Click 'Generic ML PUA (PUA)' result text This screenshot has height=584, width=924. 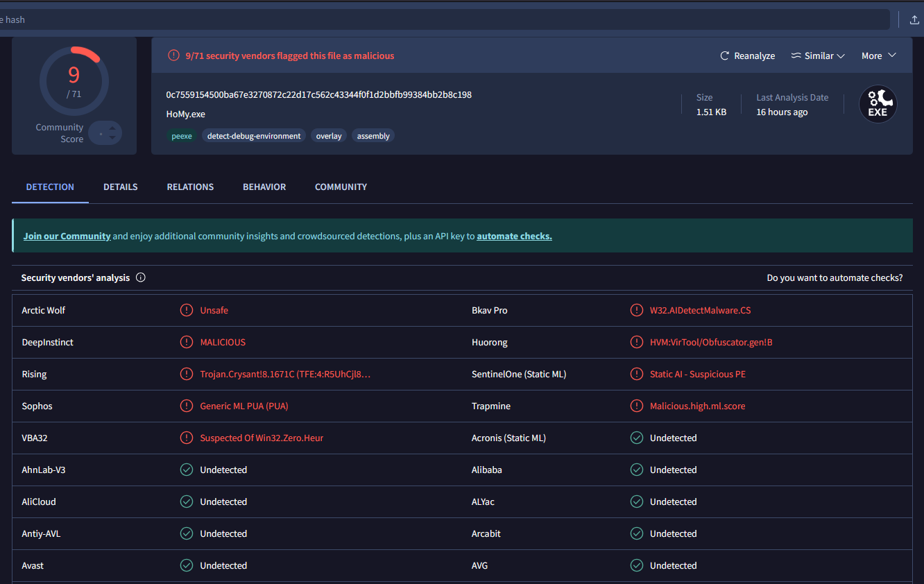[x=244, y=406]
